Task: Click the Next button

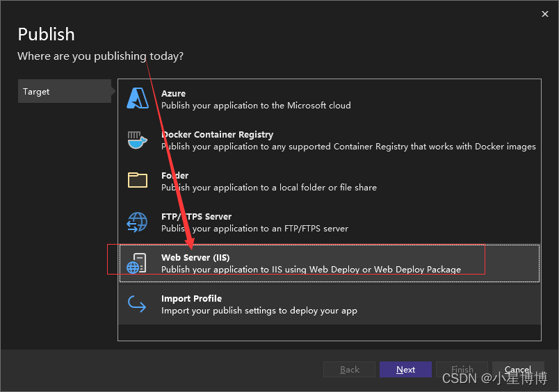Action: (x=406, y=370)
